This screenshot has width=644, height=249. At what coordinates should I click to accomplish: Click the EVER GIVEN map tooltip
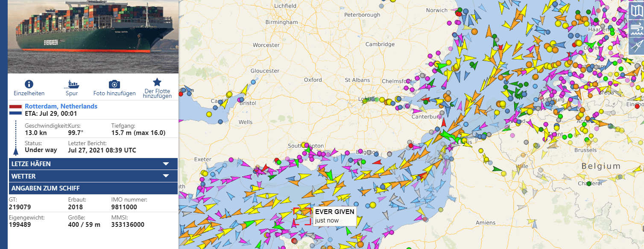[334, 216]
